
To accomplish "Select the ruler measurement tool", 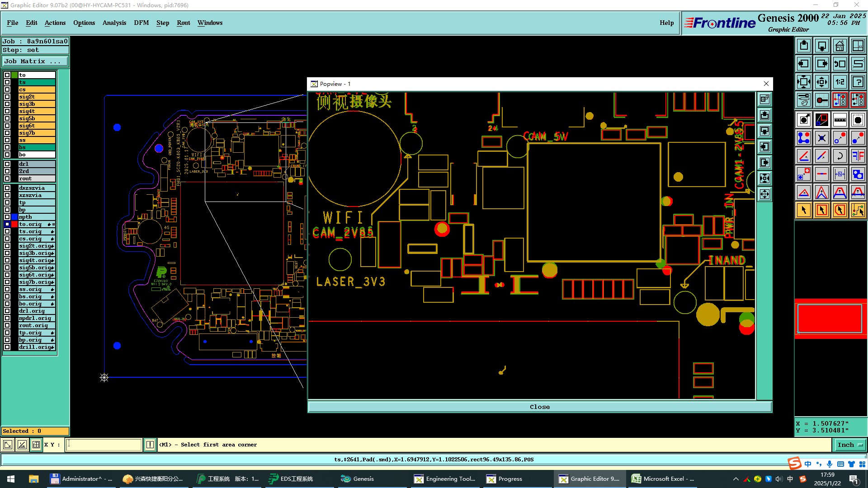I will coord(840,120).
